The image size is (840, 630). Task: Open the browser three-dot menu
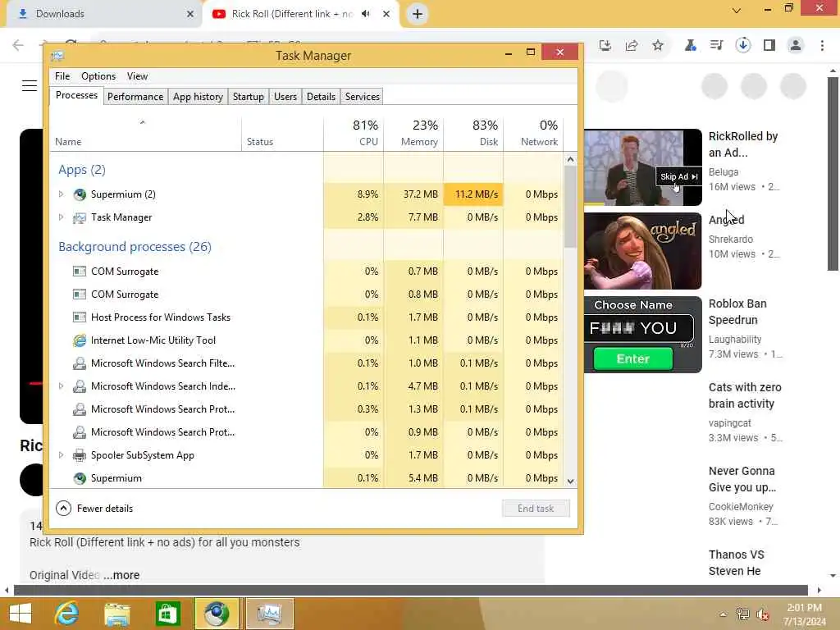coord(822,46)
